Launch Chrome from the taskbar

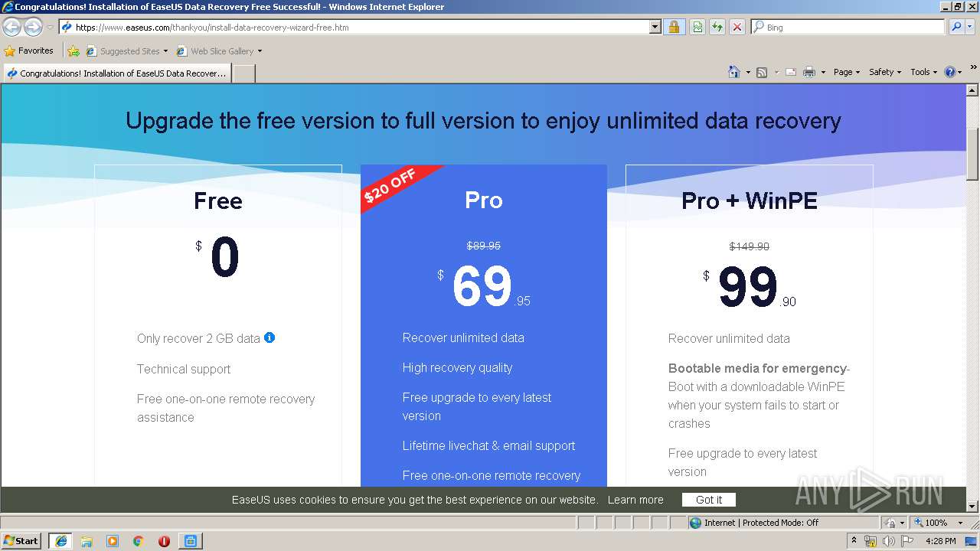coord(139,541)
